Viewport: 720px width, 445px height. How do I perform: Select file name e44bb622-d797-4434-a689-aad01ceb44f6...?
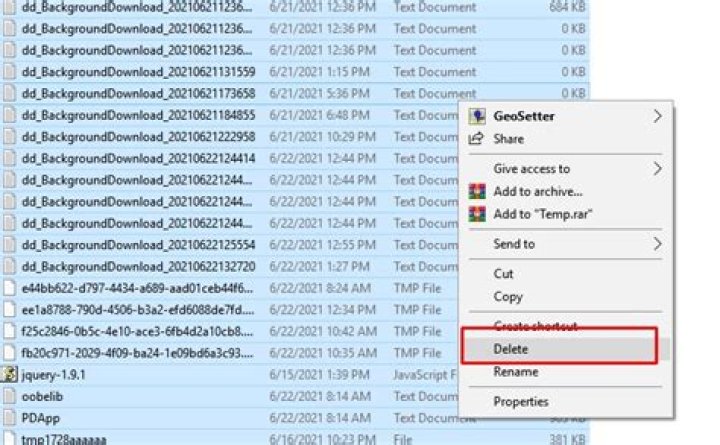point(137,288)
